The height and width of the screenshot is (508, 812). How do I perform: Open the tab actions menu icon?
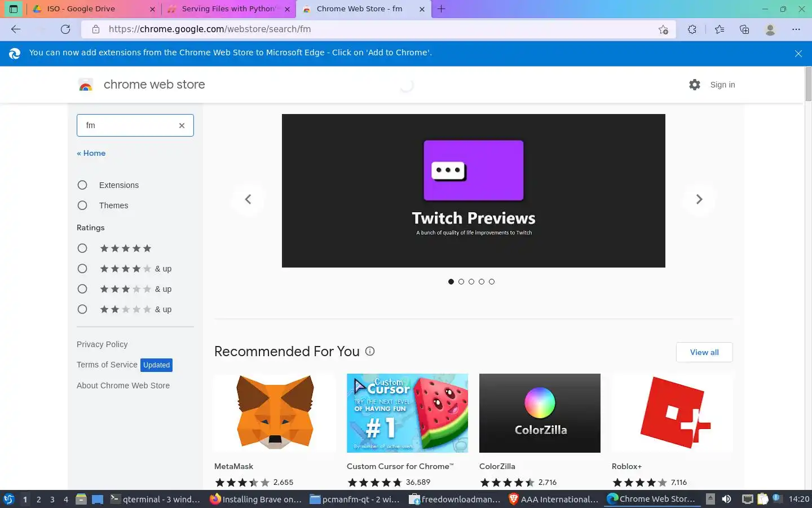(x=14, y=9)
